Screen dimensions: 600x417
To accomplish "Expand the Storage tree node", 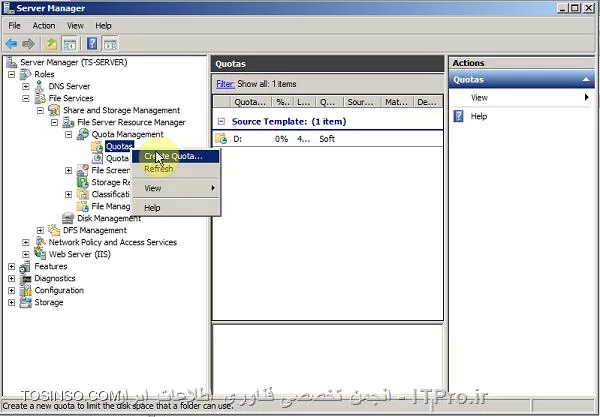I will (12, 302).
